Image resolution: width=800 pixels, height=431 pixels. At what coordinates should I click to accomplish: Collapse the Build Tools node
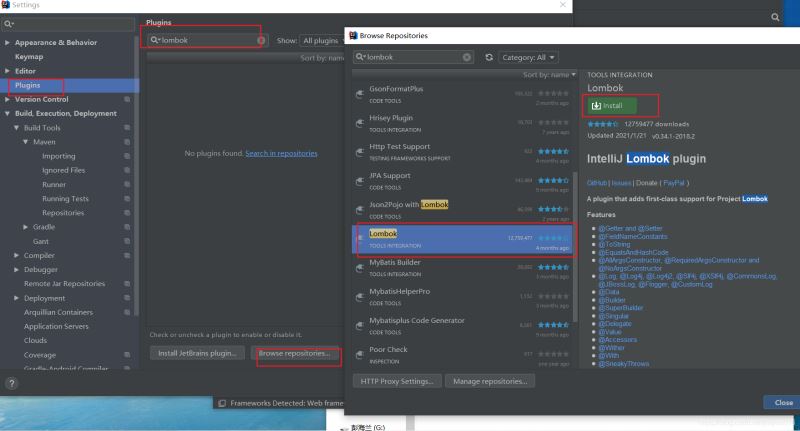(x=16, y=128)
